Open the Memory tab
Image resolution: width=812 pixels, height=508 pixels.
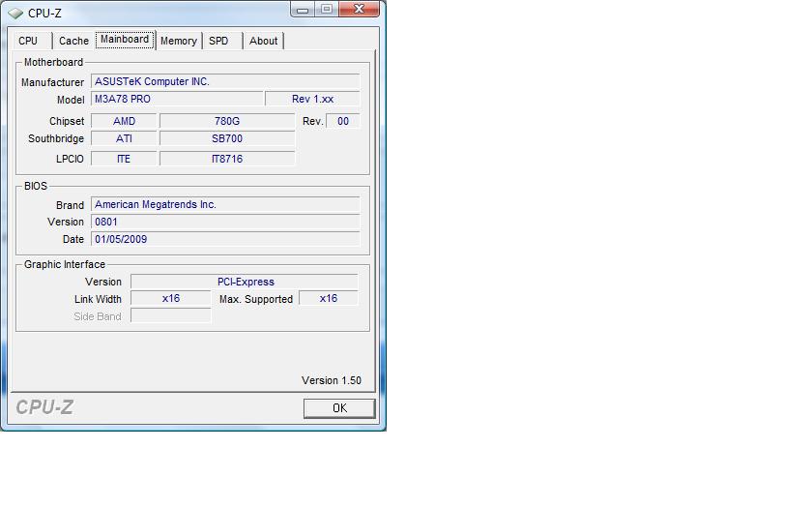click(x=179, y=41)
